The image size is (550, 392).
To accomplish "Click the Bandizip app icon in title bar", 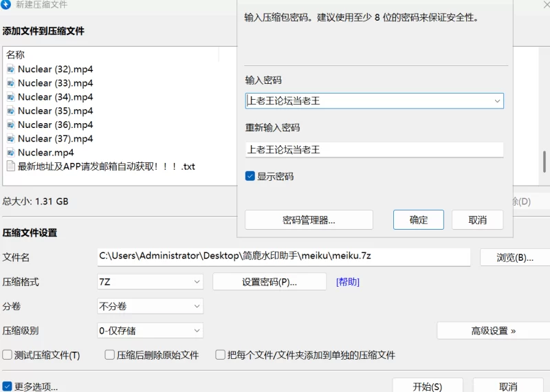I will tap(5, 4).
